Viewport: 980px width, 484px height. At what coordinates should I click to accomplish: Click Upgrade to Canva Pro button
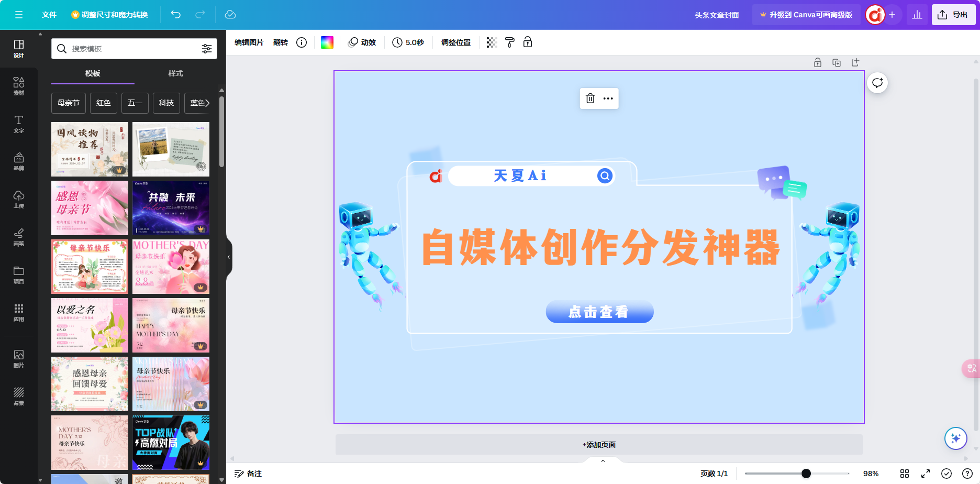(806, 15)
